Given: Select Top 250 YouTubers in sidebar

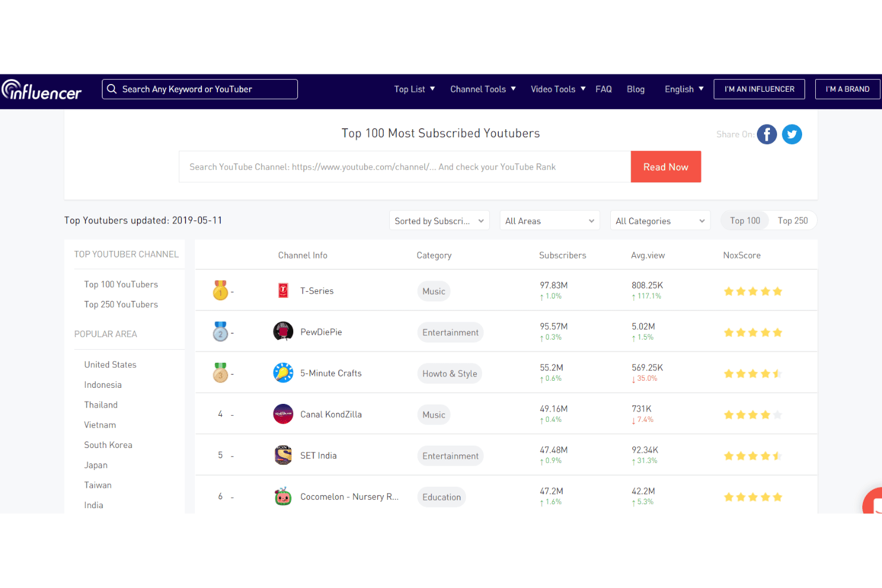Looking at the screenshot, I should [x=121, y=304].
